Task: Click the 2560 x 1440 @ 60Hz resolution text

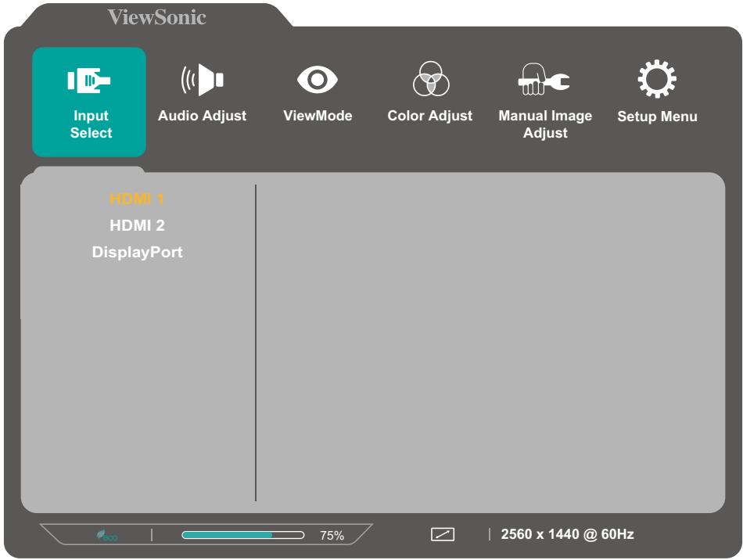Action: point(567,534)
